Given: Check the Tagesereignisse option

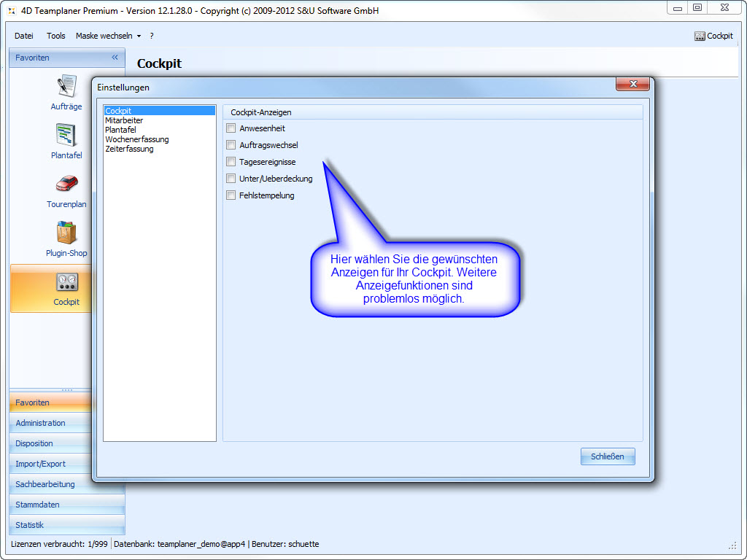Looking at the screenshot, I should pos(231,162).
